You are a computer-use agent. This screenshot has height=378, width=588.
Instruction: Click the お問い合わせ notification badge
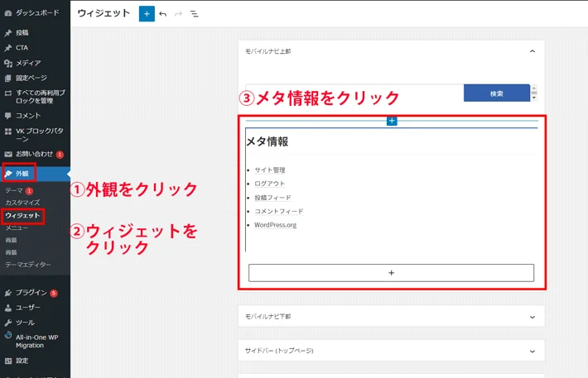point(60,155)
